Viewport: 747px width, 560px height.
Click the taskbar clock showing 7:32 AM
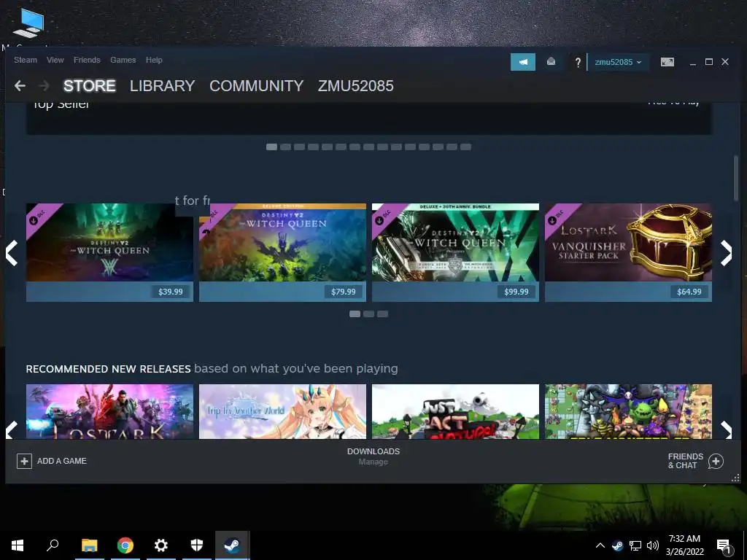[684, 545]
